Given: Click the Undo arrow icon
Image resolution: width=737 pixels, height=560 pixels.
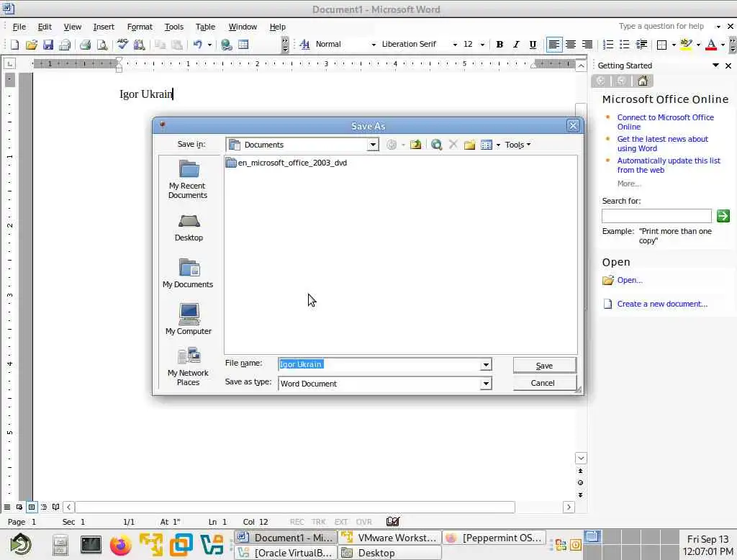Looking at the screenshot, I should tap(198, 45).
